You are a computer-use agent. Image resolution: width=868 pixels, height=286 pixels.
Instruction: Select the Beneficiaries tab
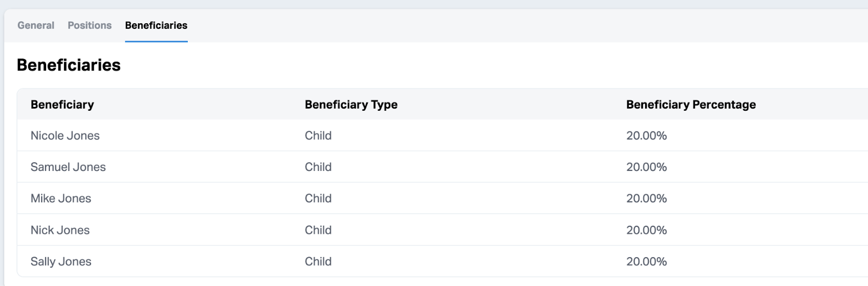156,26
